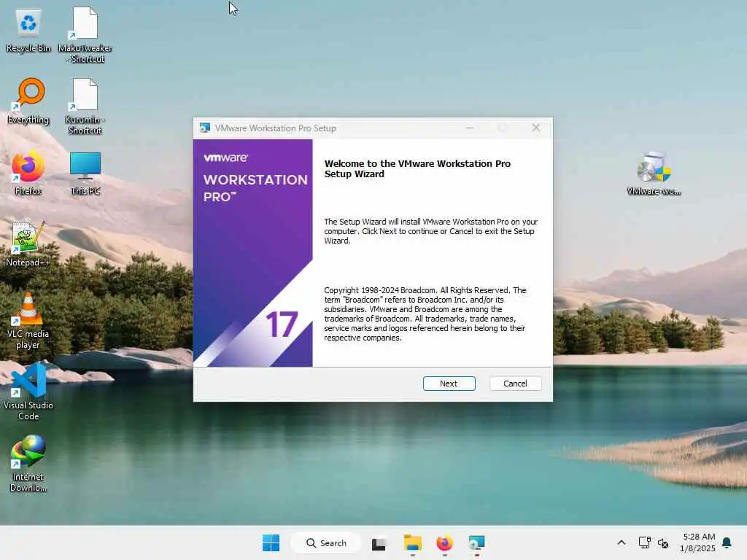Select the MakuTweaker Shortcut desktop icon
Screen dimensions: 747x560
coord(85,35)
